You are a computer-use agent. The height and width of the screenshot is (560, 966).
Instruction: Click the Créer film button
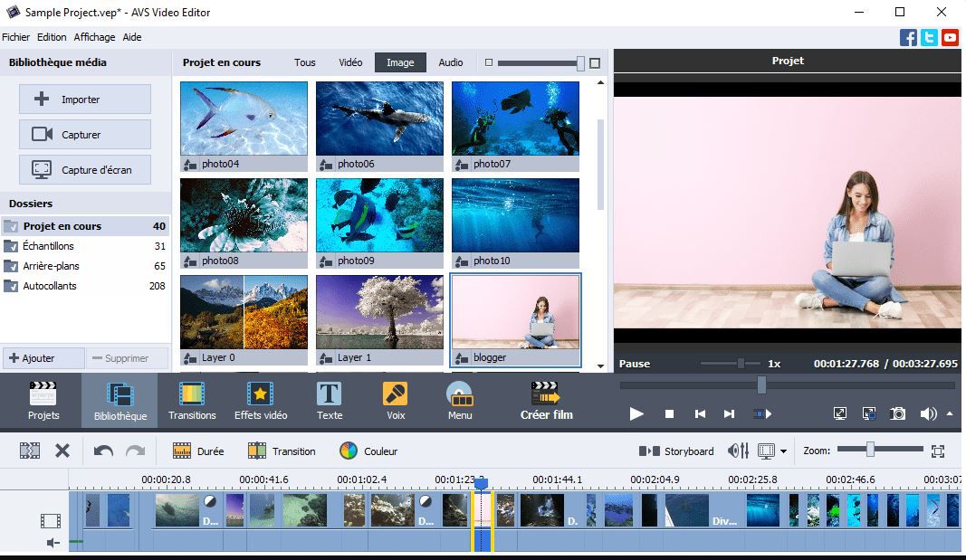tap(546, 401)
